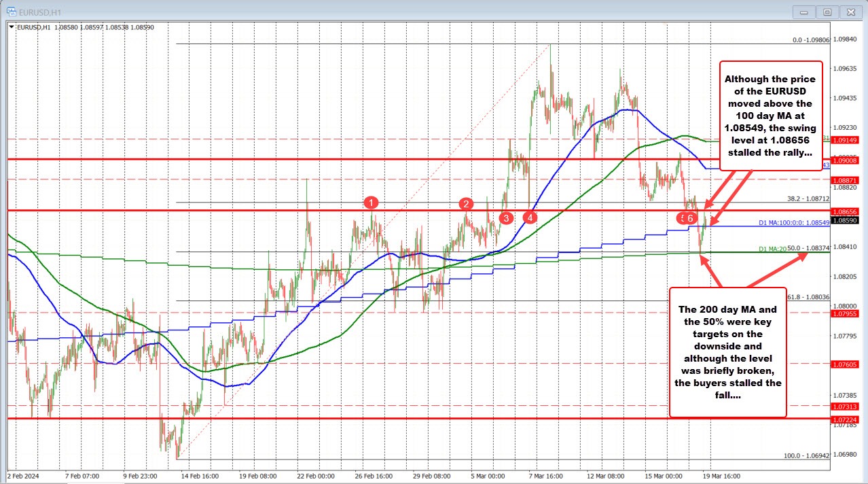
Task: Expand the one-click trading arrow near EURUSD quote
Action: (11, 28)
